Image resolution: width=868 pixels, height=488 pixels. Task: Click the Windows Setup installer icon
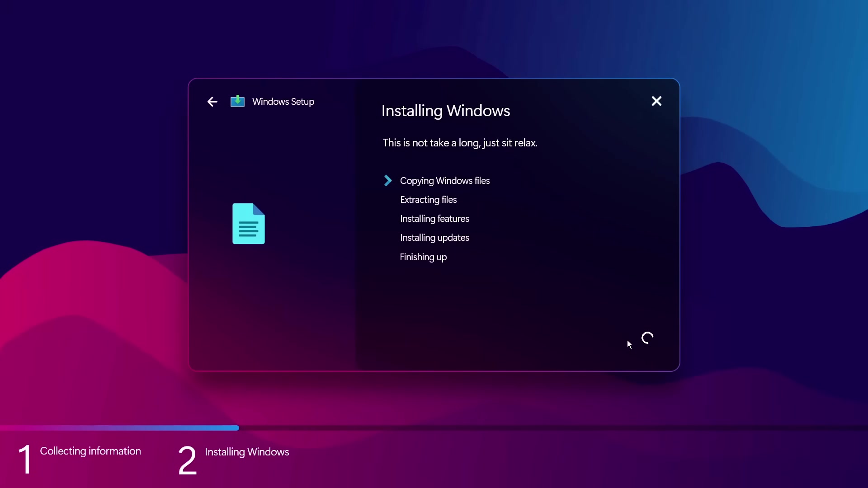pyautogui.click(x=237, y=101)
